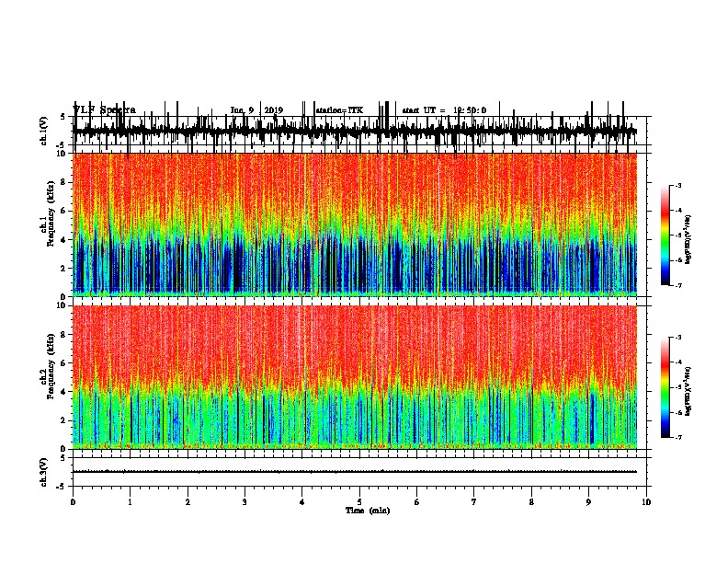Image resolution: width=728 pixels, height=563 pixels.
Task: Click the ch.1 spectrogram color scale bar
Action: tap(665, 236)
